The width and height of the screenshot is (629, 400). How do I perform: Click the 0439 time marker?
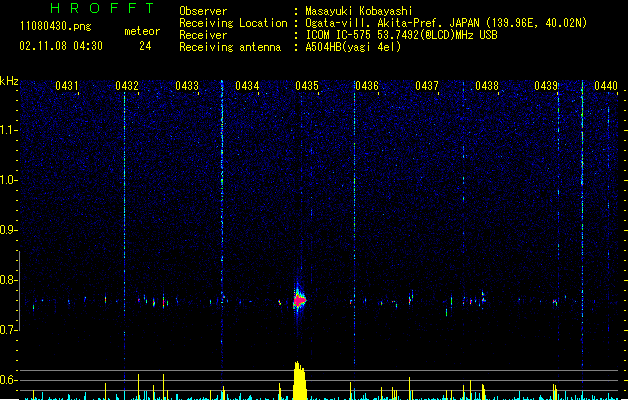click(x=546, y=86)
